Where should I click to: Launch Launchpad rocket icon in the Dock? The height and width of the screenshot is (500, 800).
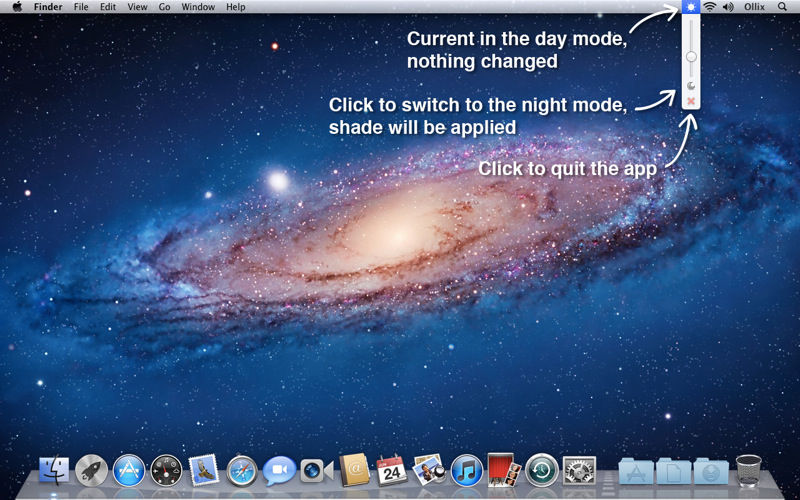click(x=92, y=470)
